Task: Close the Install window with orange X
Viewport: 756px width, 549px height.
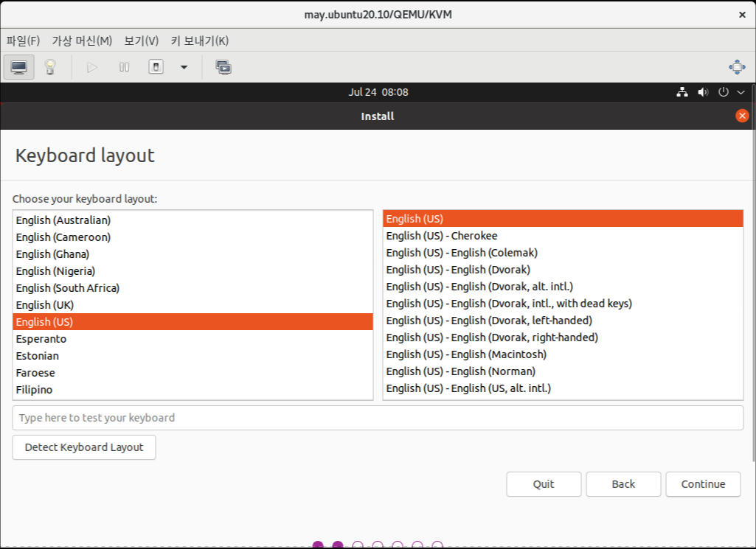Action: click(x=742, y=116)
